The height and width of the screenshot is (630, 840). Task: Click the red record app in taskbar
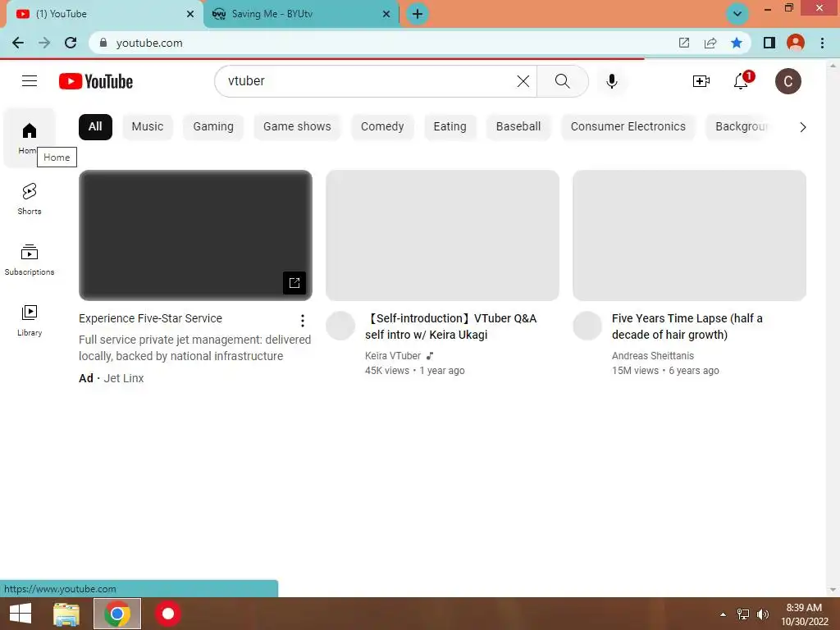pyautogui.click(x=168, y=614)
